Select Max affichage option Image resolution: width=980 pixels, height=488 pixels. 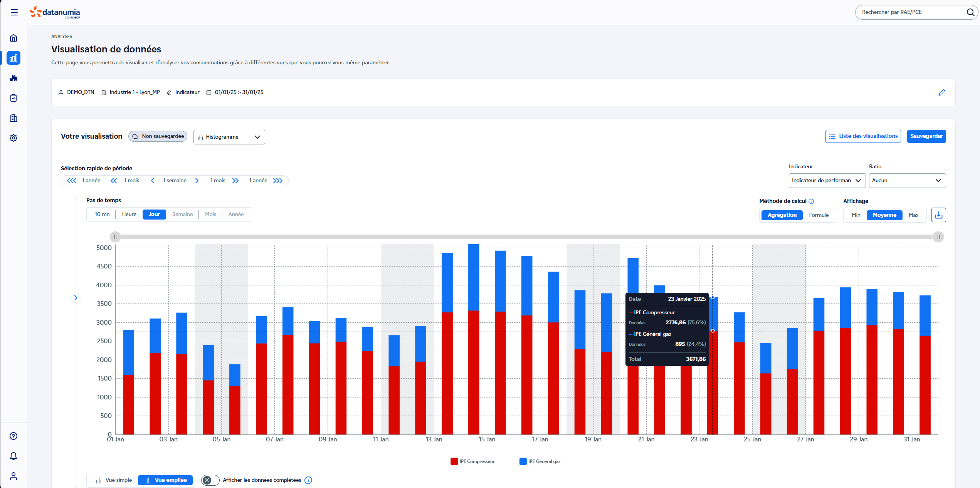pos(913,215)
